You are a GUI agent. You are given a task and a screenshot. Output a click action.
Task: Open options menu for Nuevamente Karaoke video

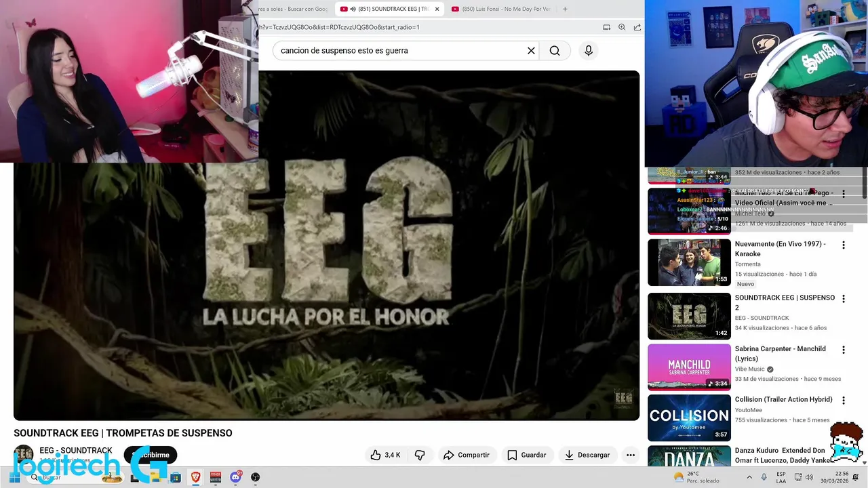click(x=844, y=245)
